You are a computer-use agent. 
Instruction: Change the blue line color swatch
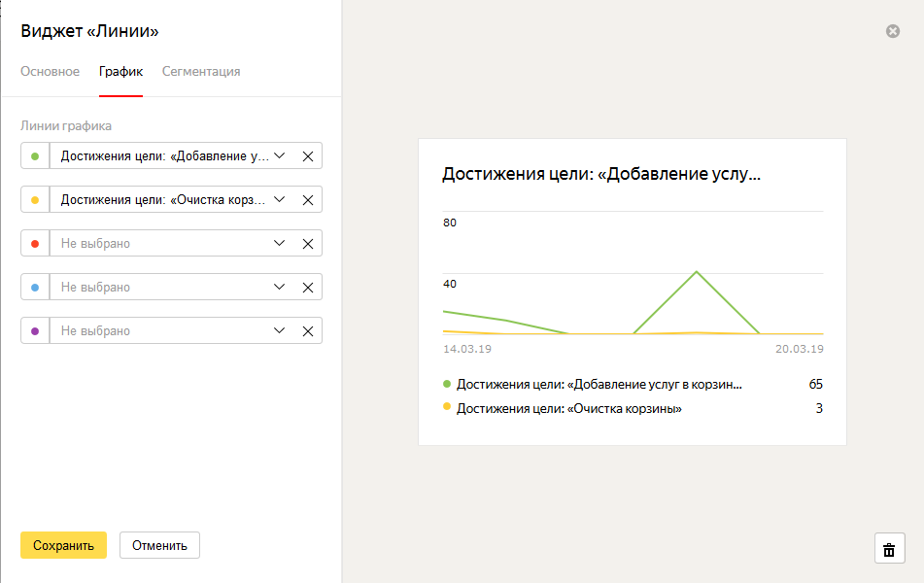(35, 287)
